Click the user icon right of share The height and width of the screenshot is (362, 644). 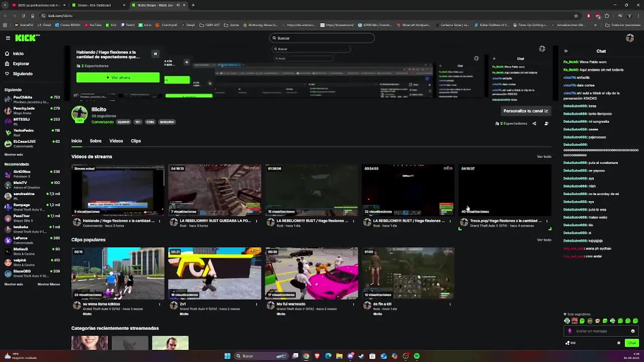click(546, 123)
